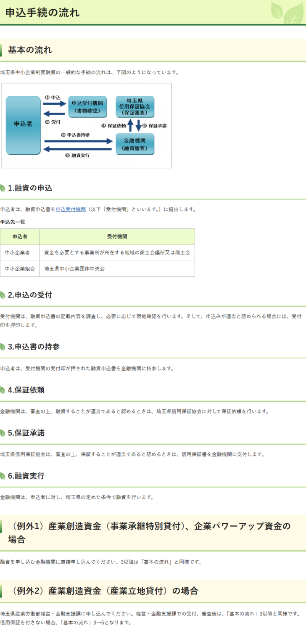
Task: Click the 受付機関 table header cell
Action: click(117, 237)
